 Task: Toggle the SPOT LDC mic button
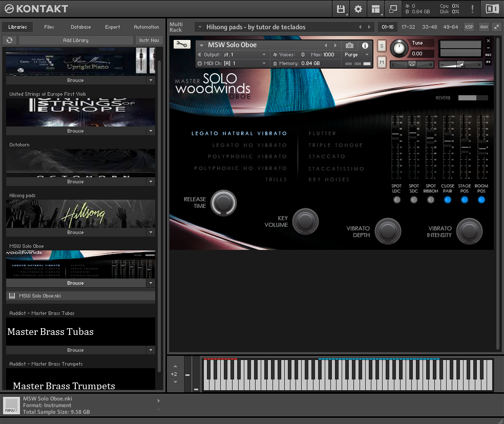(x=396, y=200)
